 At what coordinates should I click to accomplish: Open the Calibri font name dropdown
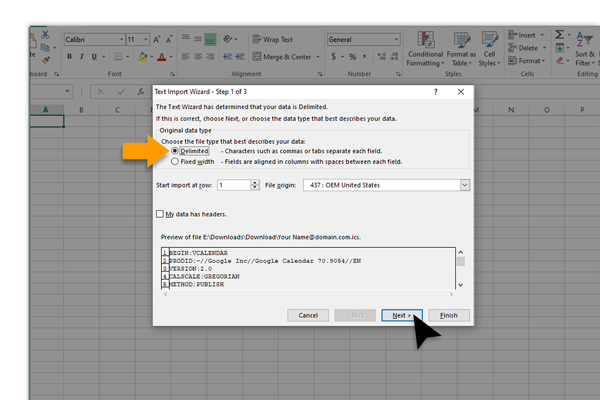121,39
